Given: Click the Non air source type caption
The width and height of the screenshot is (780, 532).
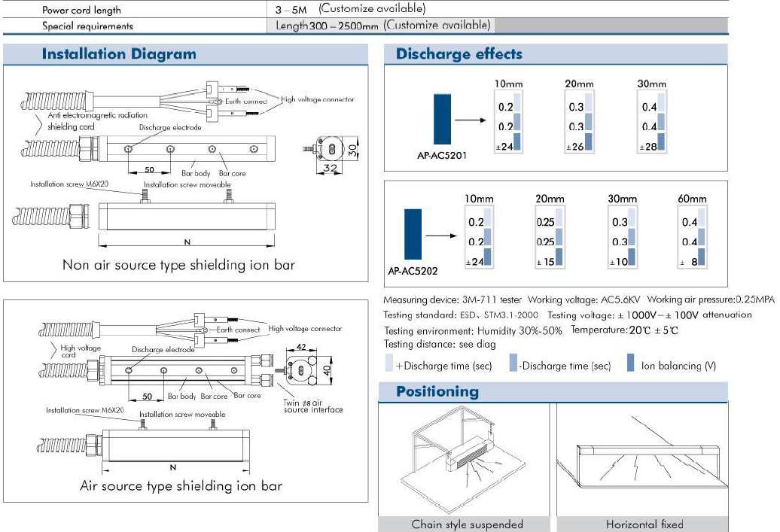Looking at the screenshot, I should (178, 265).
